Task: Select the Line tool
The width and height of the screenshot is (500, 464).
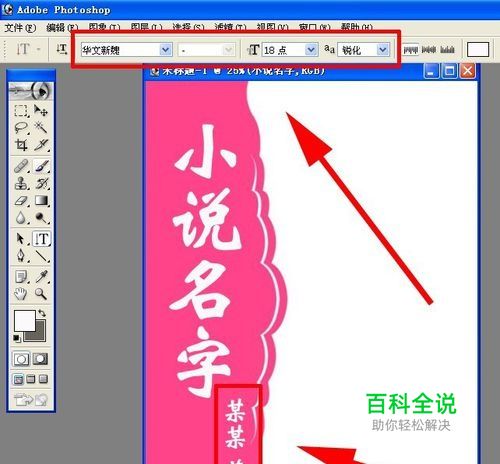Action: click(x=41, y=256)
